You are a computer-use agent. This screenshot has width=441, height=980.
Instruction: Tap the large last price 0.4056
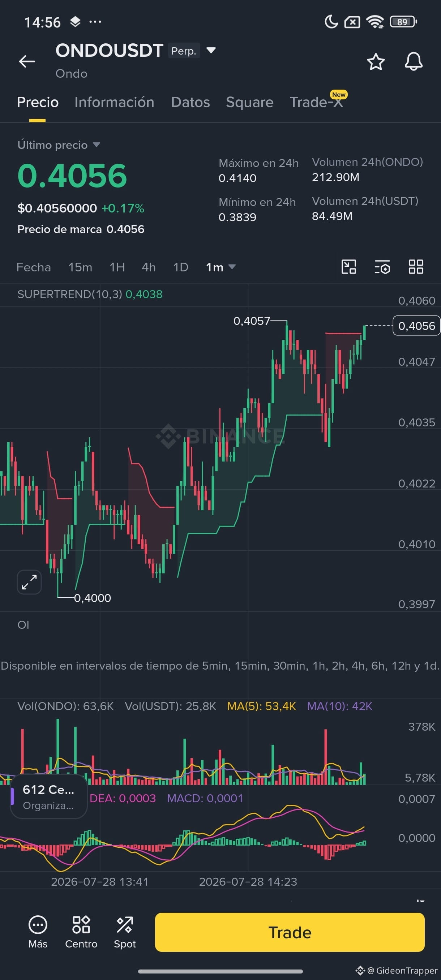tap(72, 175)
